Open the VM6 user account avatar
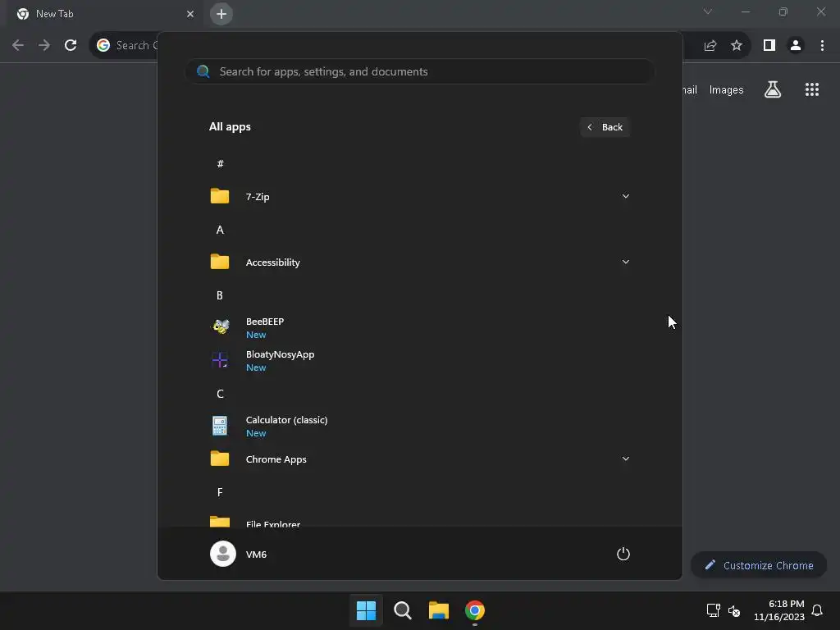840x630 pixels. (223, 554)
